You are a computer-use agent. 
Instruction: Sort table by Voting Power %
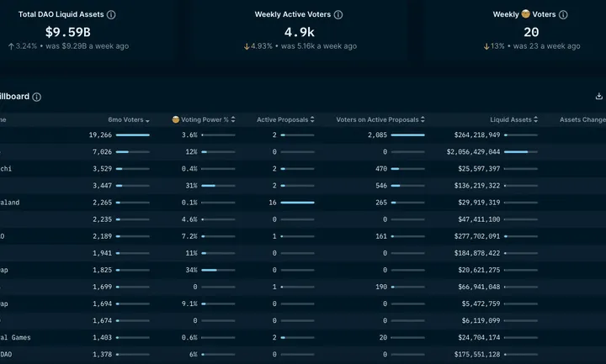point(237,120)
